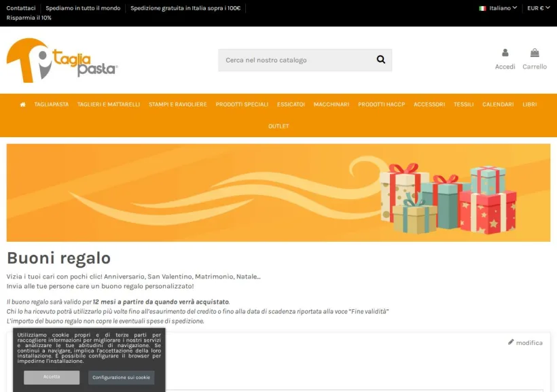Screen dimensions: 557x392
Task: Click the Risparmia il 10% link
Action: pyautogui.click(x=29, y=18)
